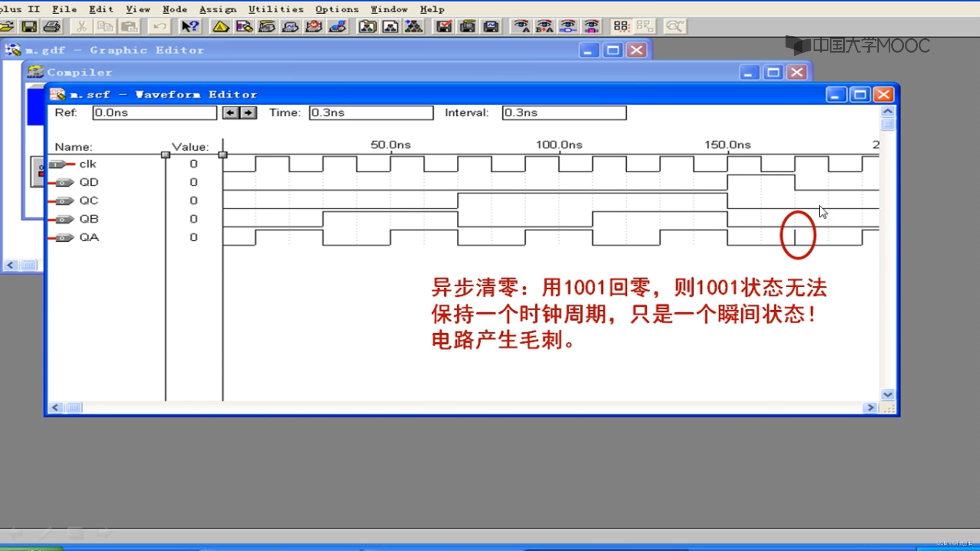Image resolution: width=980 pixels, height=551 pixels.
Task: Open the Node menu
Action: pyautogui.click(x=175, y=9)
